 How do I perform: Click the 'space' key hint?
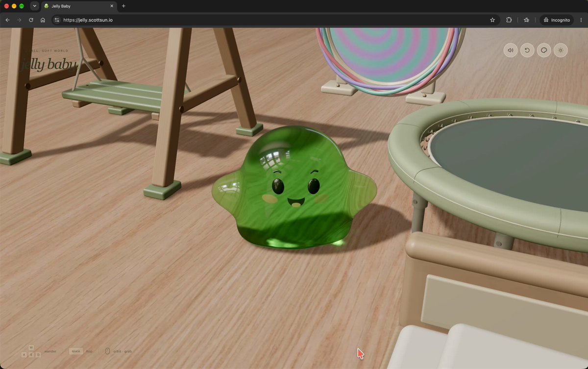pyautogui.click(x=76, y=351)
